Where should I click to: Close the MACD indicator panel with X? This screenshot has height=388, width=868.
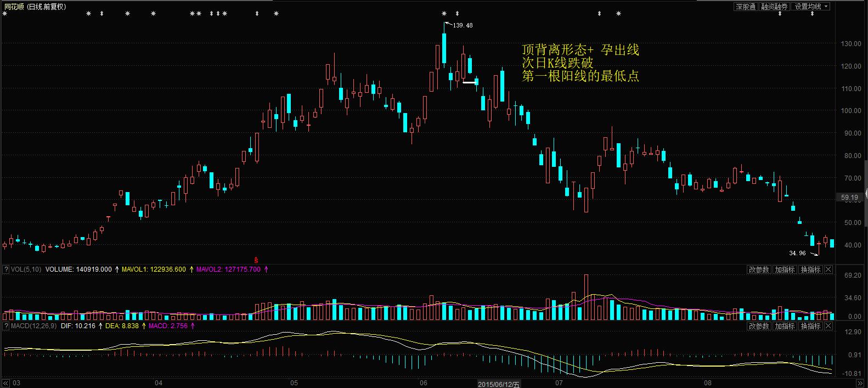[828, 326]
